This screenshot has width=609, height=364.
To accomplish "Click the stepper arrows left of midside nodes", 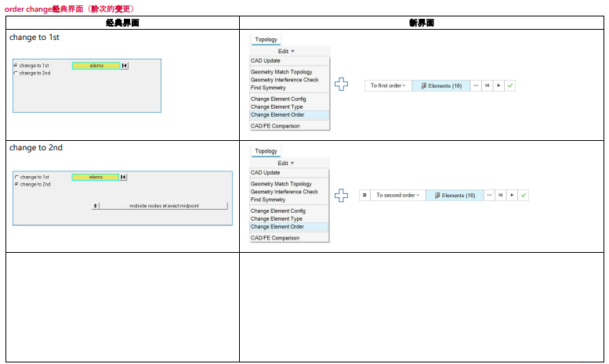I will (x=96, y=206).
